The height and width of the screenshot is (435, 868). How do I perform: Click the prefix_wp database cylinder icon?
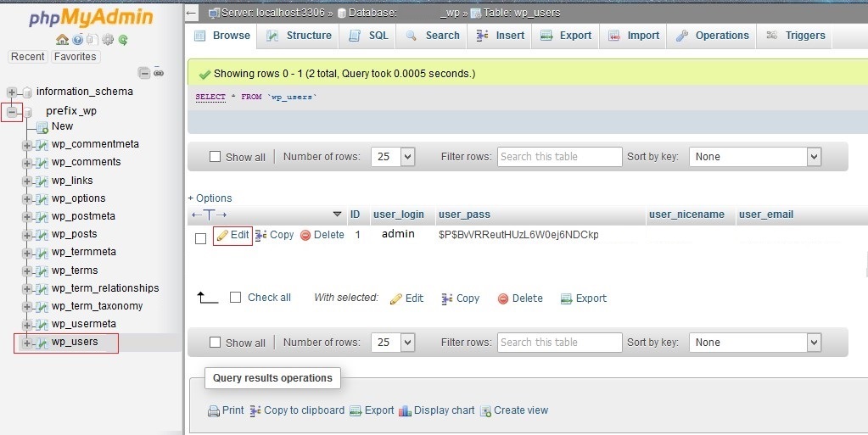pyautogui.click(x=27, y=112)
